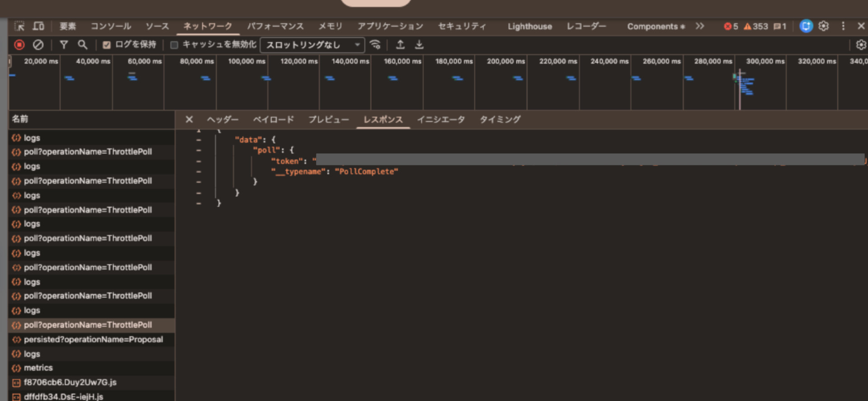Screen dimensions: 868x401
Task: Close the DevTools panel
Action: tap(861, 26)
